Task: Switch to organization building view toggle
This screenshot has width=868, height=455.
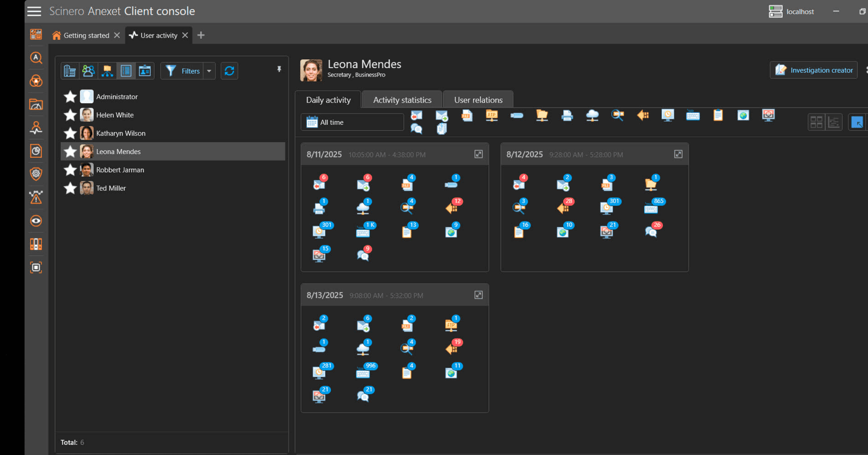Action: pyautogui.click(x=70, y=71)
